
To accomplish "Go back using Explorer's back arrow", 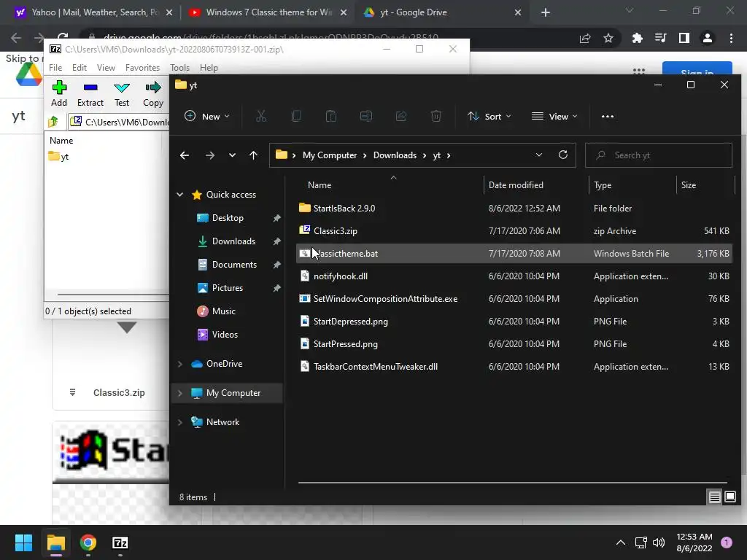I will pos(185,155).
